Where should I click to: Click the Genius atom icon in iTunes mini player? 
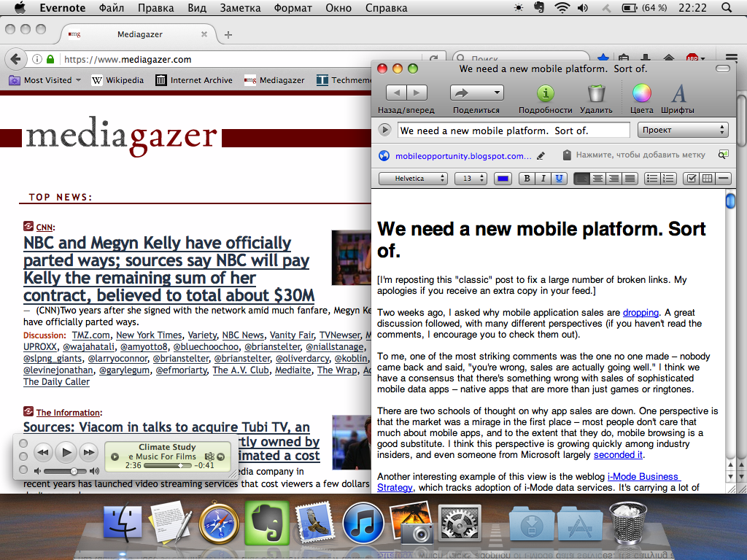point(209,456)
